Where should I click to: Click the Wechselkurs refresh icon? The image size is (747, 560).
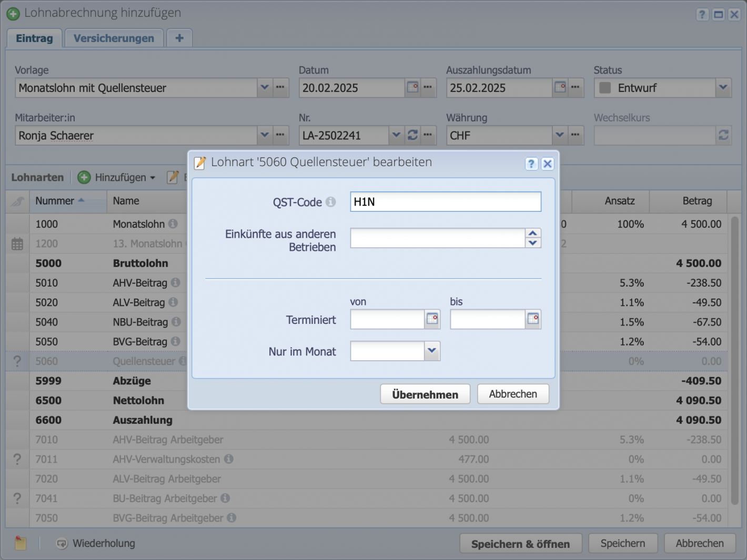click(x=723, y=135)
